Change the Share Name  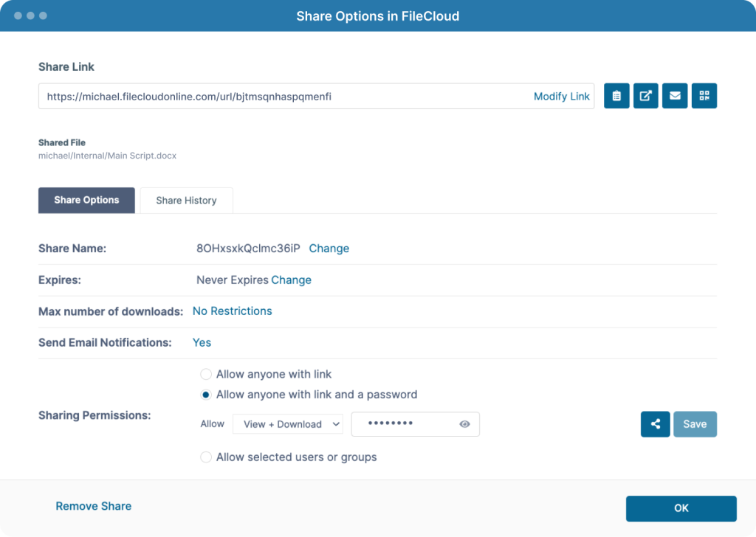[329, 249]
